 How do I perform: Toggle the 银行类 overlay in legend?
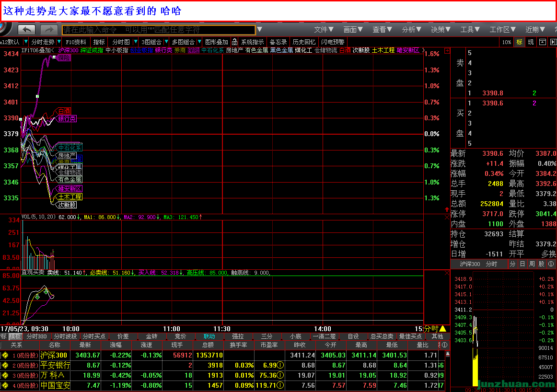[163, 50]
